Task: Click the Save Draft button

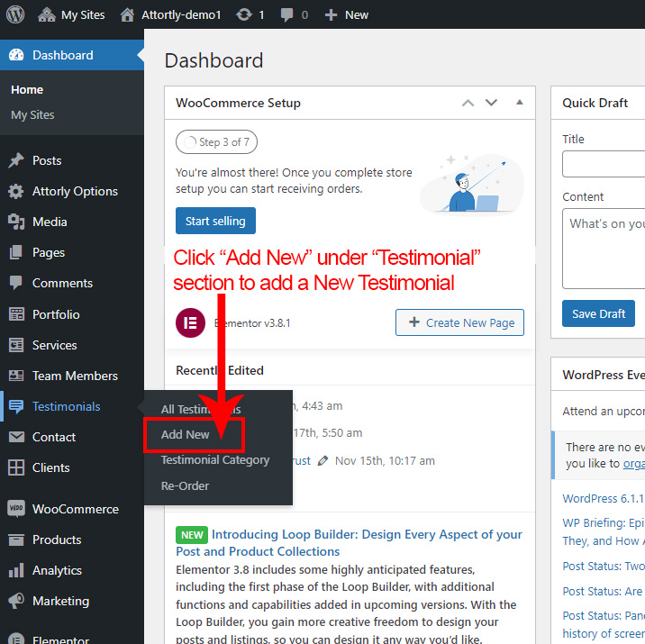Action: click(598, 313)
